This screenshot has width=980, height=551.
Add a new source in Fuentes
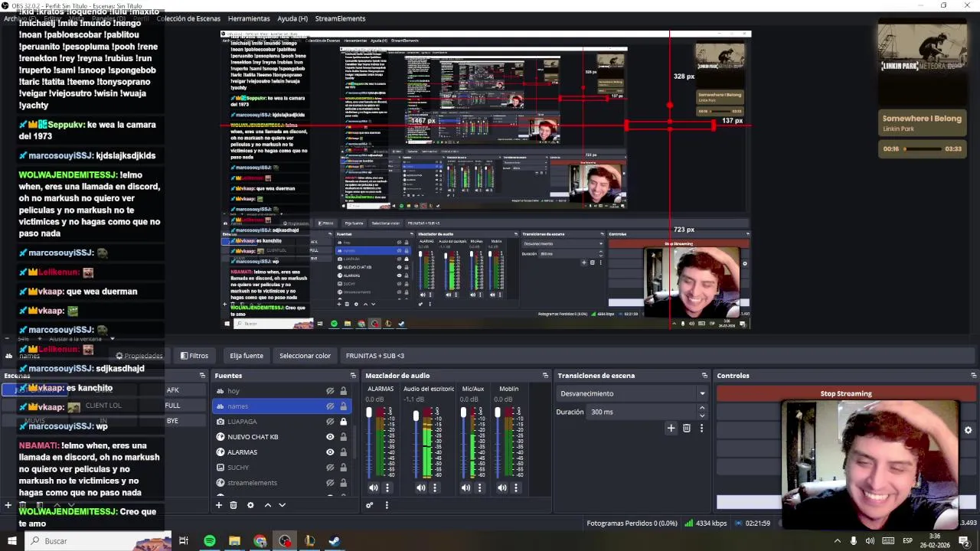[218, 505]
